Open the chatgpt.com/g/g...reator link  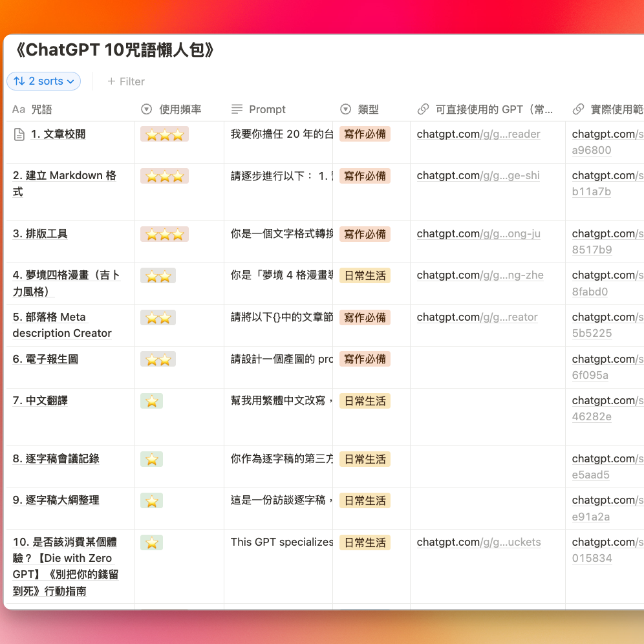click(477, 317)
